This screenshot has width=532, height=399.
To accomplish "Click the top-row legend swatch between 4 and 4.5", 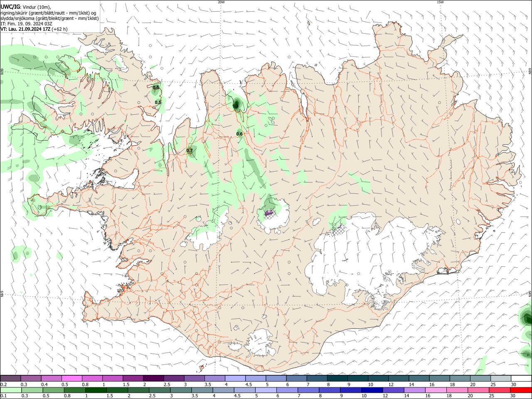I will point(235,378).
